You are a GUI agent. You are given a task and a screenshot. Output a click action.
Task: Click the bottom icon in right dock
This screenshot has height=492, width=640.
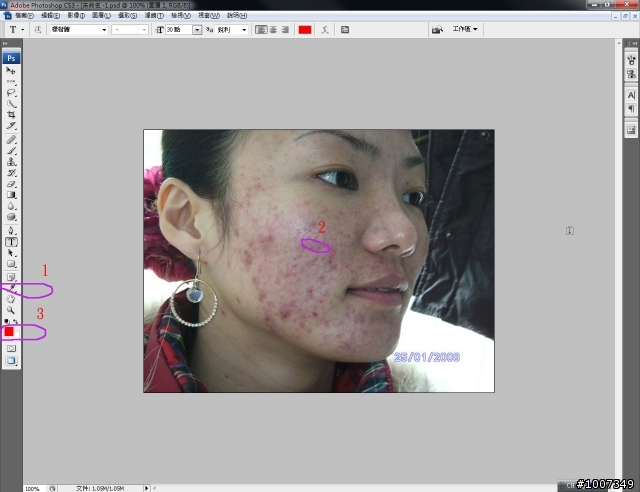tap(631, 130)
